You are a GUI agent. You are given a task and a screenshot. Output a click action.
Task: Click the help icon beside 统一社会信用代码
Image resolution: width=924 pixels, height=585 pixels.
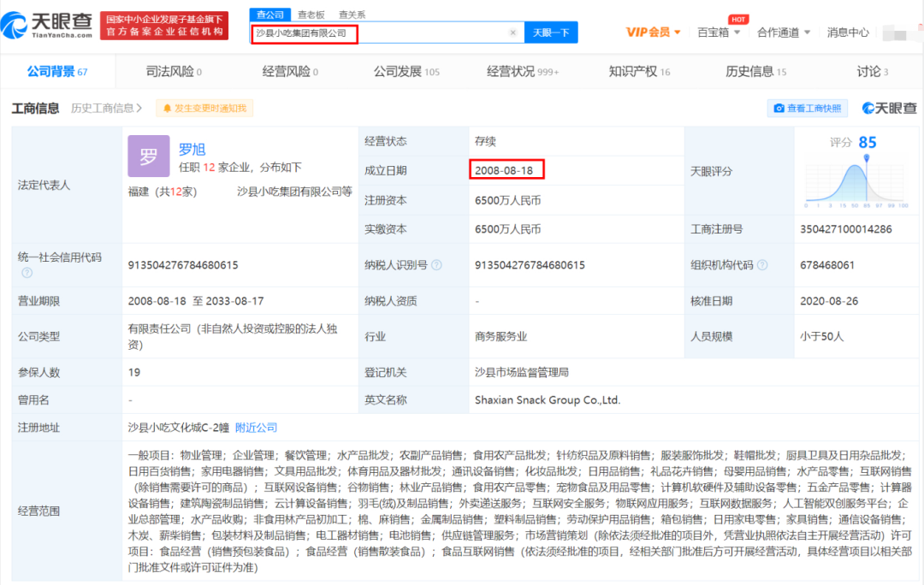(x=27, y=273)
